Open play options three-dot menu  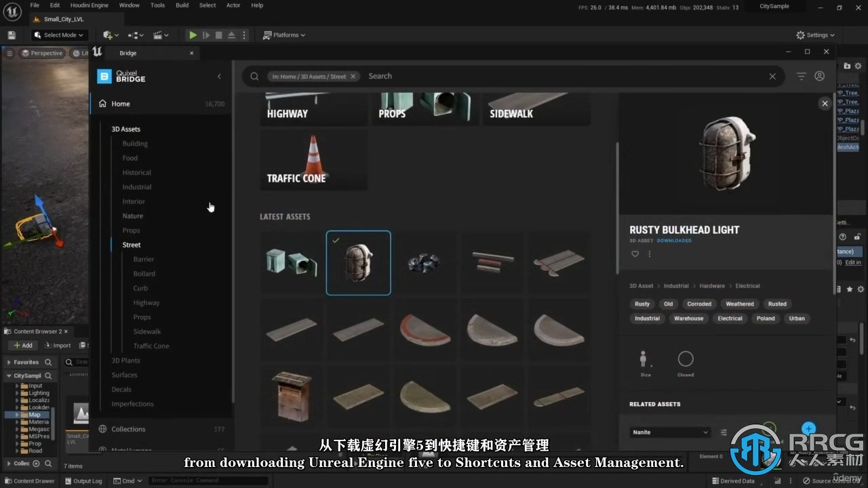point(244,35)
